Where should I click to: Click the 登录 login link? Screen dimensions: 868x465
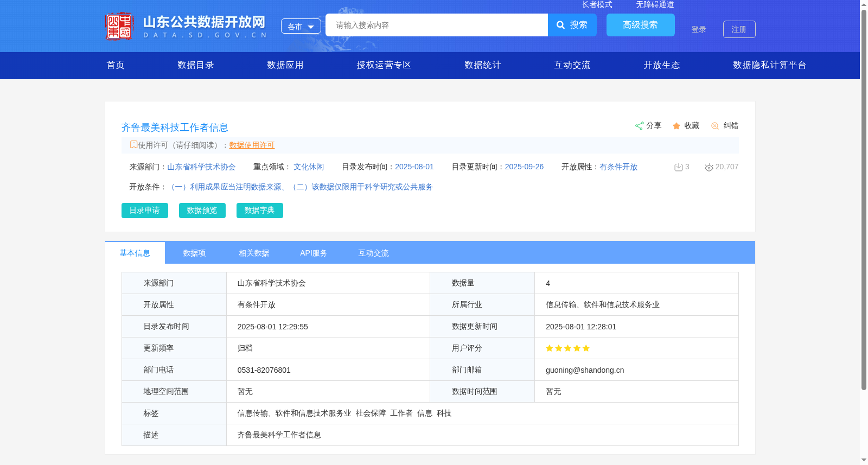699,29
